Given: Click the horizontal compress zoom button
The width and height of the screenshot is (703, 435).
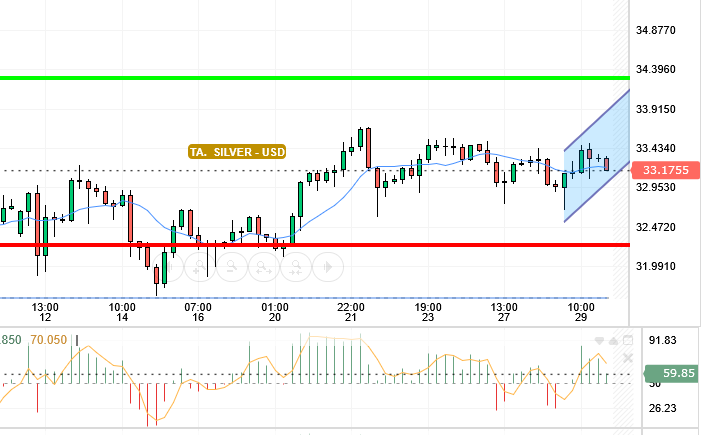Looking at the screenshot, I should pyautogui.click(x=296, y=267).
